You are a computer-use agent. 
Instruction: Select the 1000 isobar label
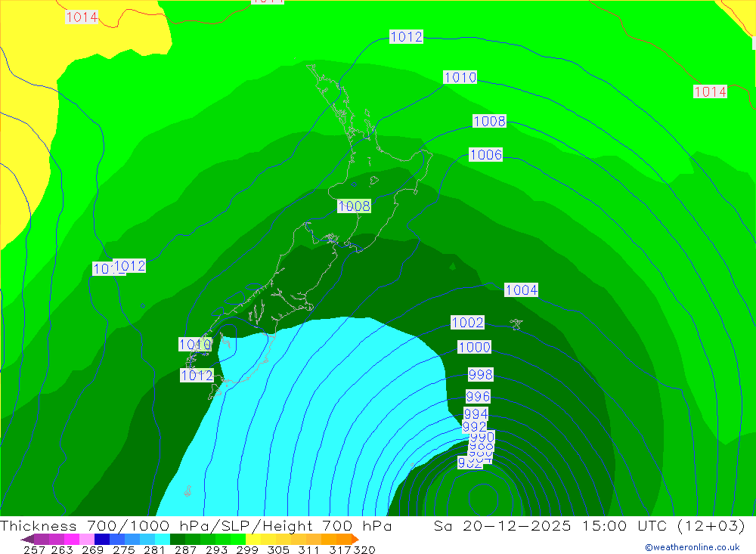click(475, 347)
